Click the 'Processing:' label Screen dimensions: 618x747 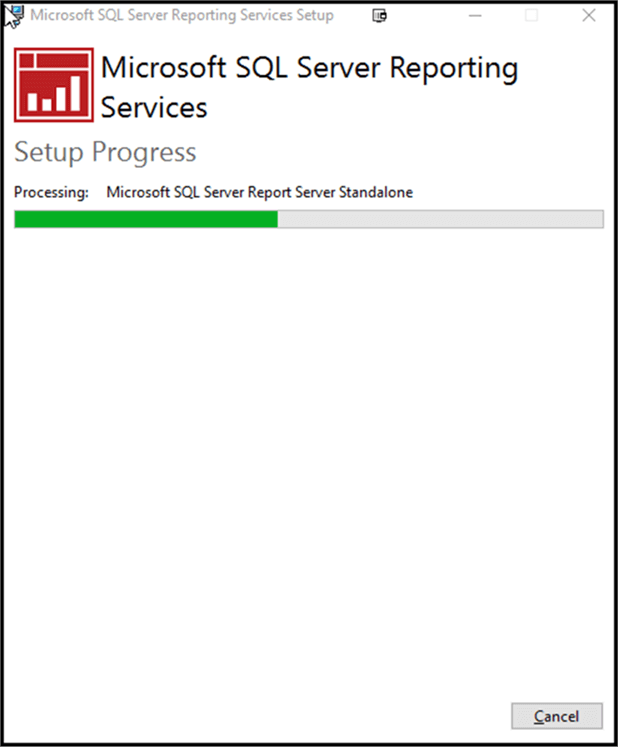point(51,192)
